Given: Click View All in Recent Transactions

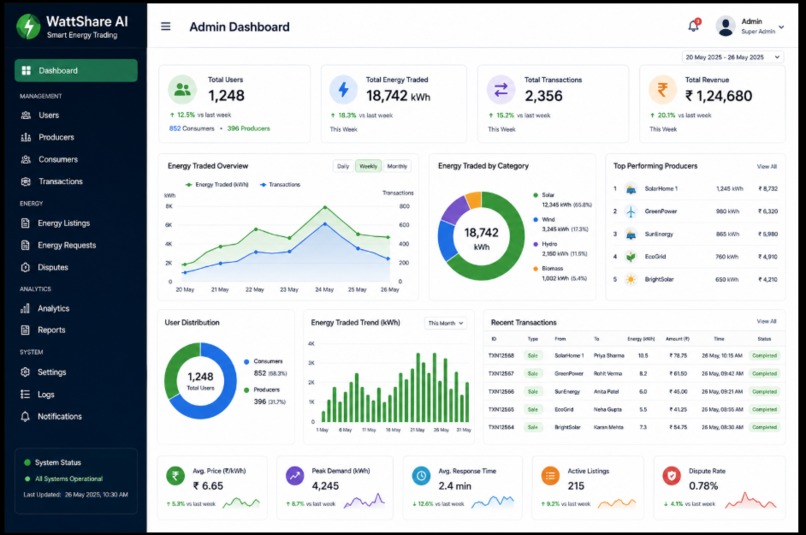Looking at the screenshot, I should [x=766, y=321].
